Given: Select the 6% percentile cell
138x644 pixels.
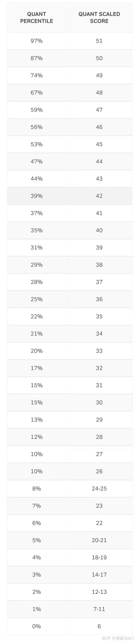Looking at the screenshot, I should pyautogui.click(x=37, y=523).
